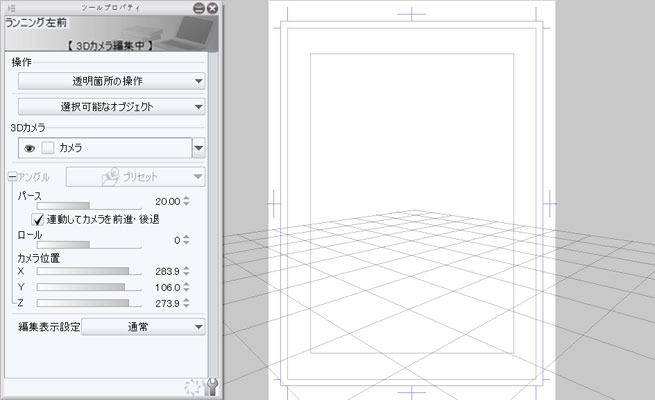
Task: Tick the empty box beside カメラ
Action: coord(48,148)
